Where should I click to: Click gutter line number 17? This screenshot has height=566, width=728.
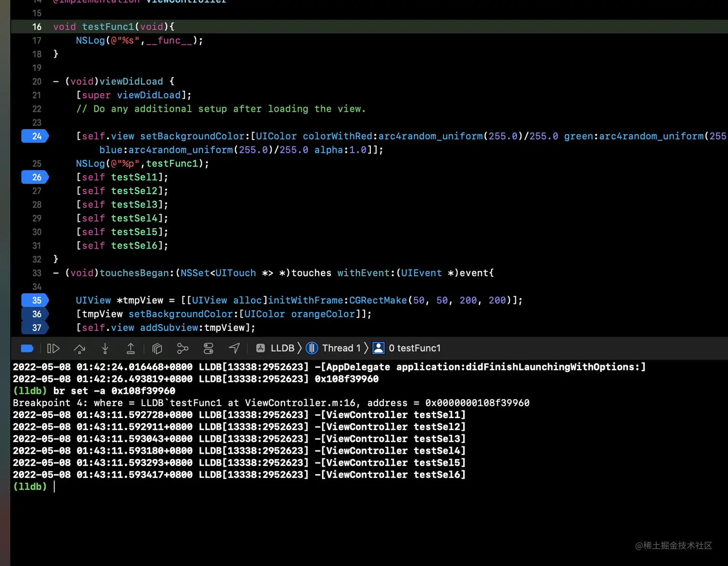(x=37, y=40)
